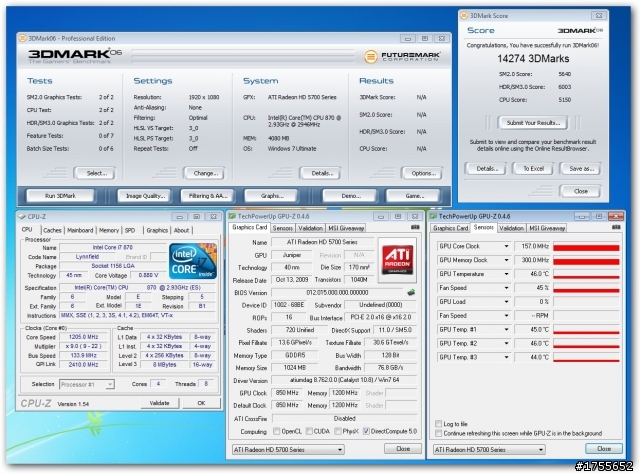Open the GPU Temperature sensor dropdown
The image size is (640, 474).
coord(506,274)
